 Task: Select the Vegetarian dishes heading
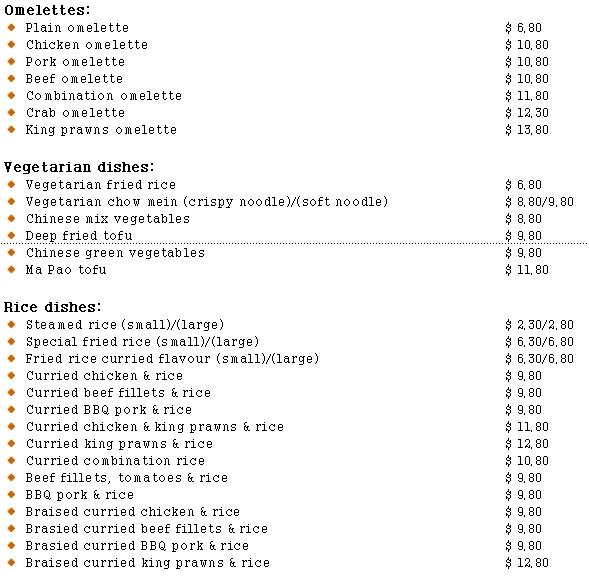click(x=79, y=167)
